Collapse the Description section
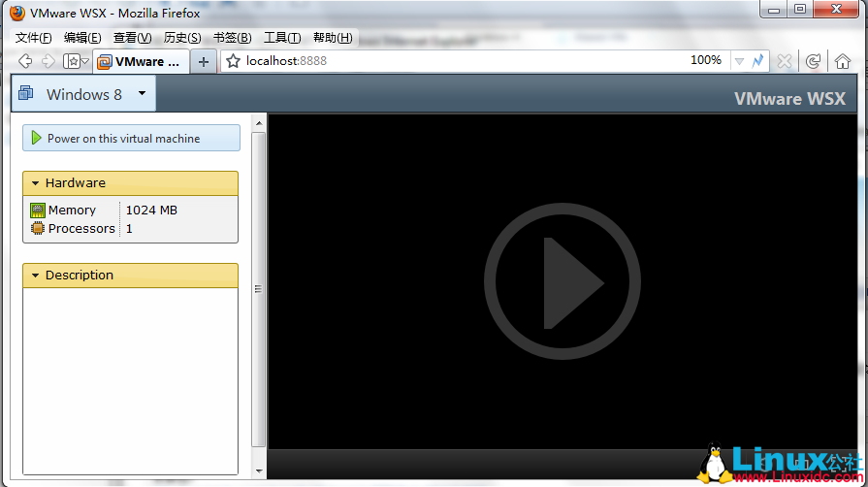This screenshot has height=487, width=868. pyautogui.click(x=36, y=276)
